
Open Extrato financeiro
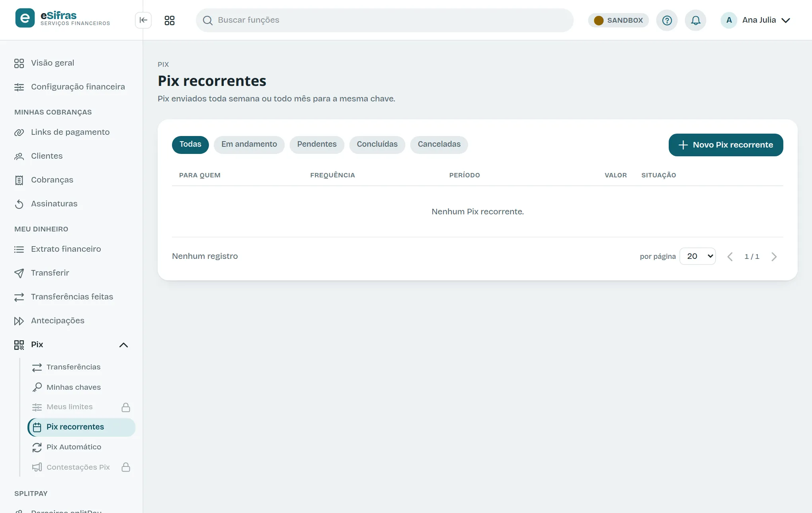72,249
